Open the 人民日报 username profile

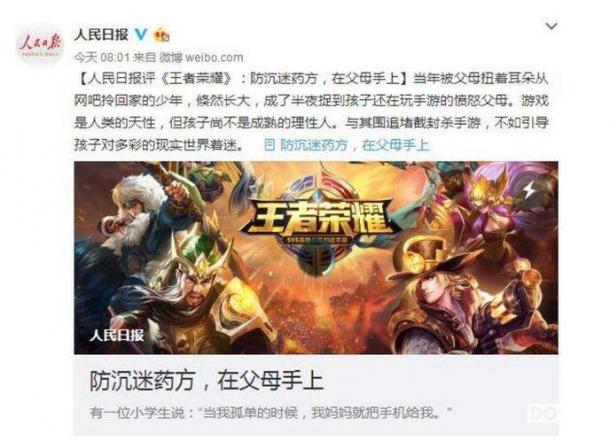[101, 35]
